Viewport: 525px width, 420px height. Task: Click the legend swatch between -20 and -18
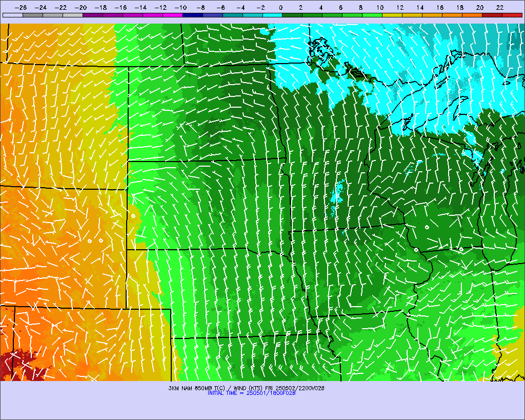[x=93, y=15]
